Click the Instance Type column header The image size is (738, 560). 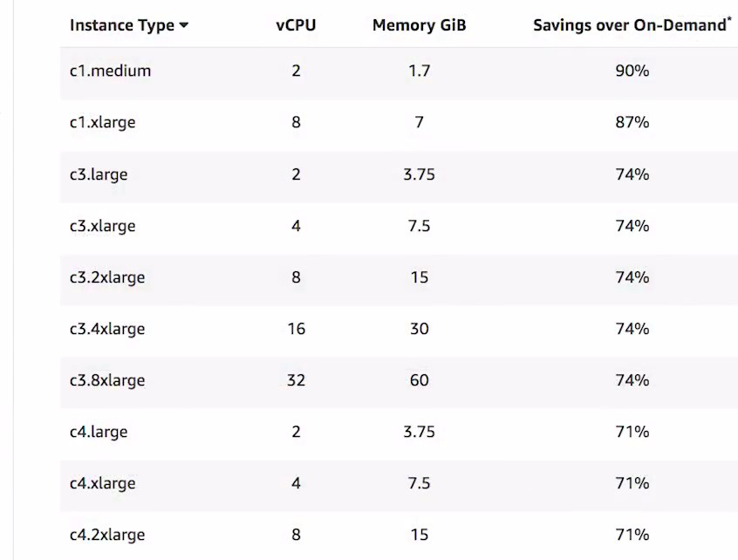122,25
